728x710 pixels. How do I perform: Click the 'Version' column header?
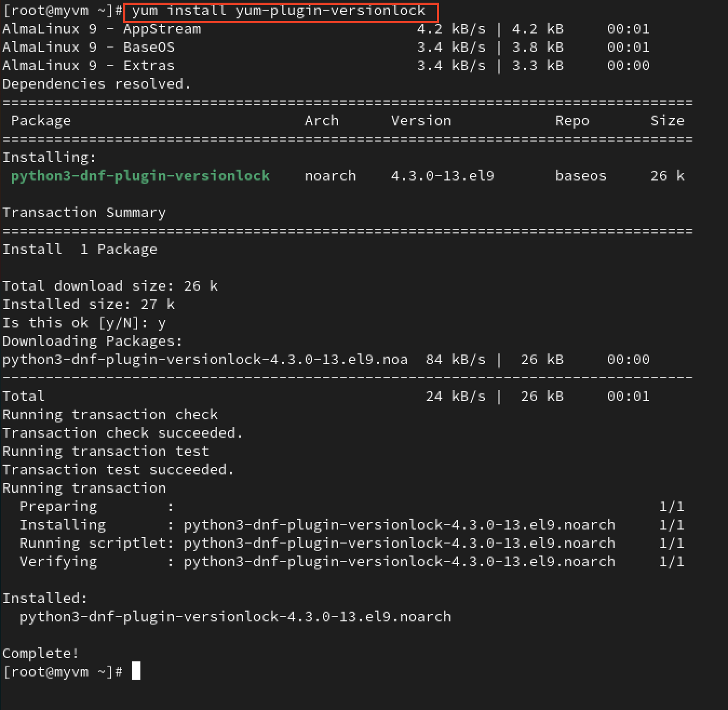coord(421,120)
